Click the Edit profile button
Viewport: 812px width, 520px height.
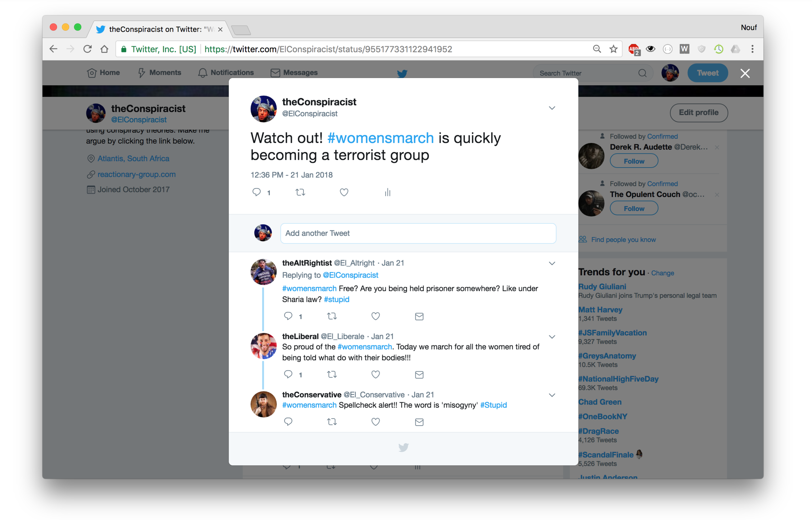point(698,112)
